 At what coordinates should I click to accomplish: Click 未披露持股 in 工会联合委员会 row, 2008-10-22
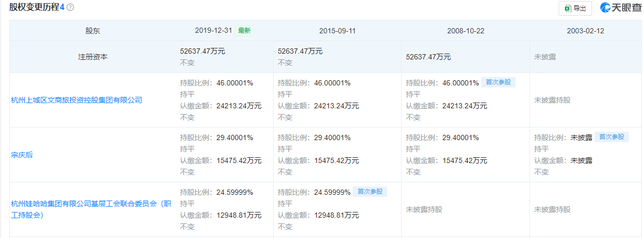(x=423, y=209)
